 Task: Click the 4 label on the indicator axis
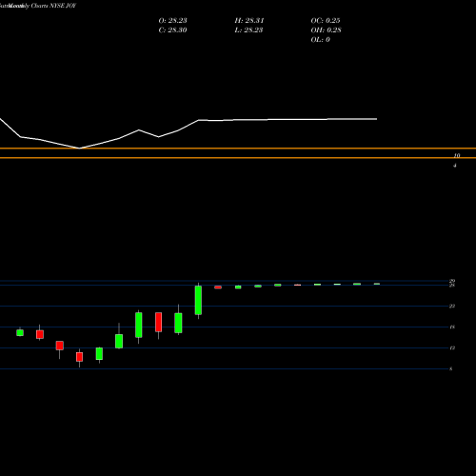click(455, 166)
